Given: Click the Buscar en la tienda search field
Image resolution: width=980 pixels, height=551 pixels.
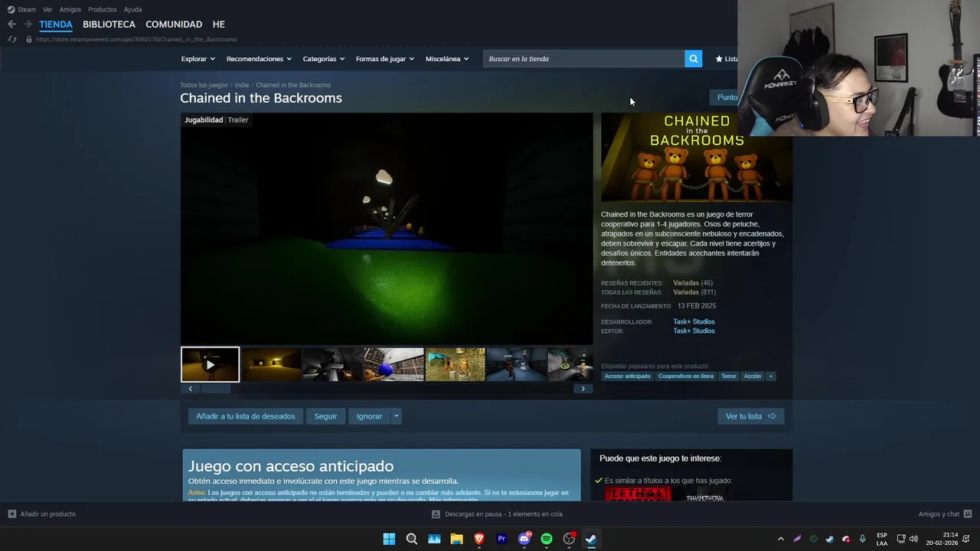Looking at the screenshot, I should 583,59.
